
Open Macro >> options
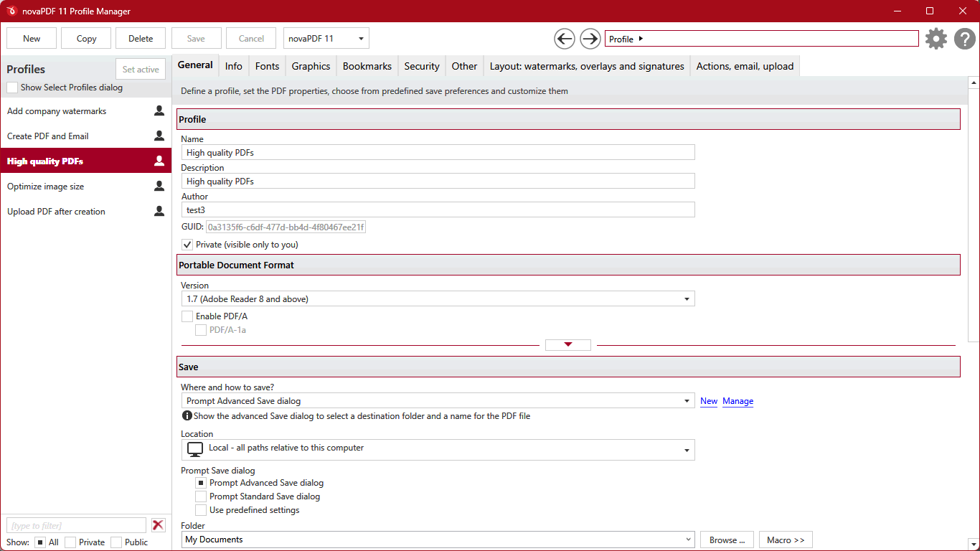pyautogui.click(x=786, y=540)
